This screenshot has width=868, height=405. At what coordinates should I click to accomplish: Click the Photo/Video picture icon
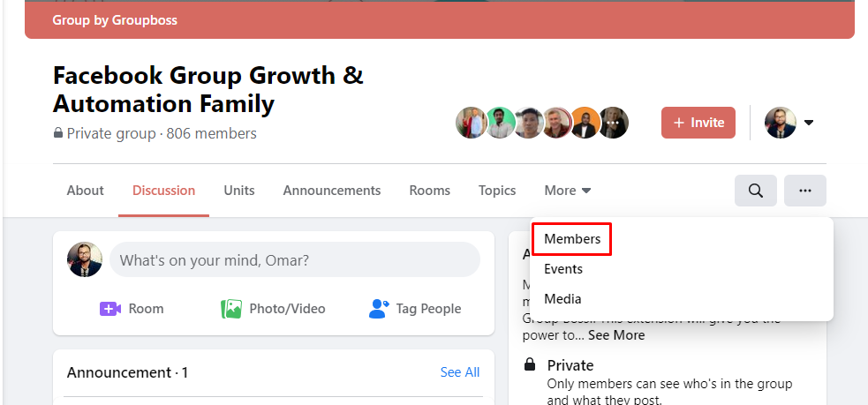(x=231, y=309)
